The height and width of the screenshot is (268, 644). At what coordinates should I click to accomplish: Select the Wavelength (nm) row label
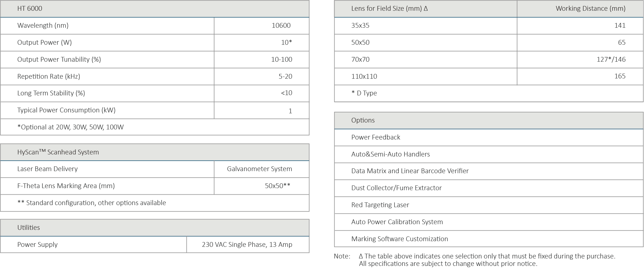click(x=43, y=26)
